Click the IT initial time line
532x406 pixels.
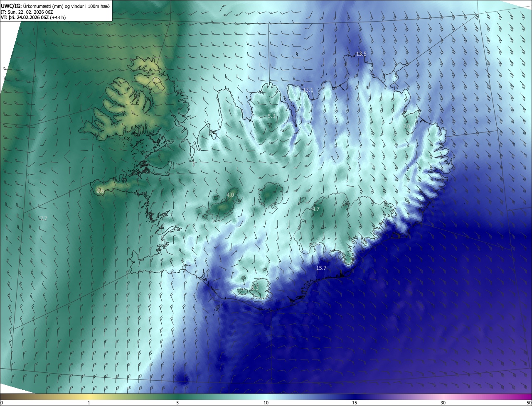click(x=27, y=12)
